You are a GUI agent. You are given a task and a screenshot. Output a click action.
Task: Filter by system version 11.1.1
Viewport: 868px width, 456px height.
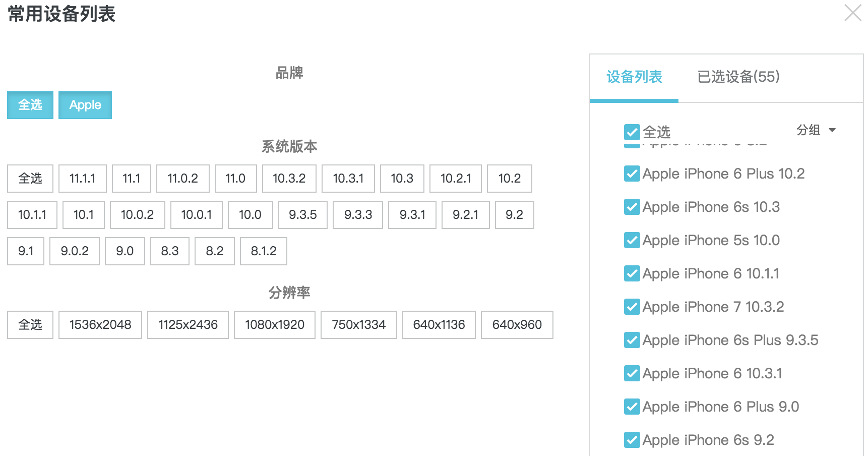point(83,179)
